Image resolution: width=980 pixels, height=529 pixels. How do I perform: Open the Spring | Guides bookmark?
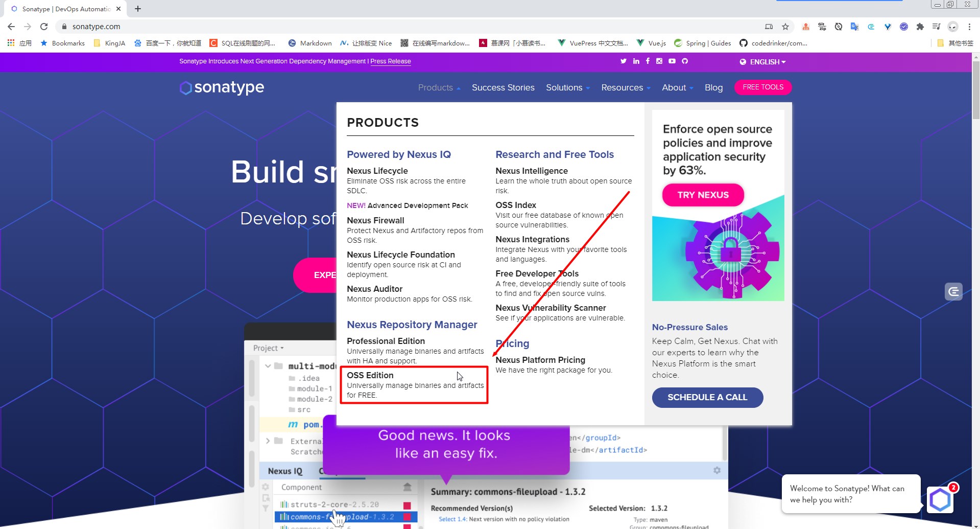coord(703,43)
